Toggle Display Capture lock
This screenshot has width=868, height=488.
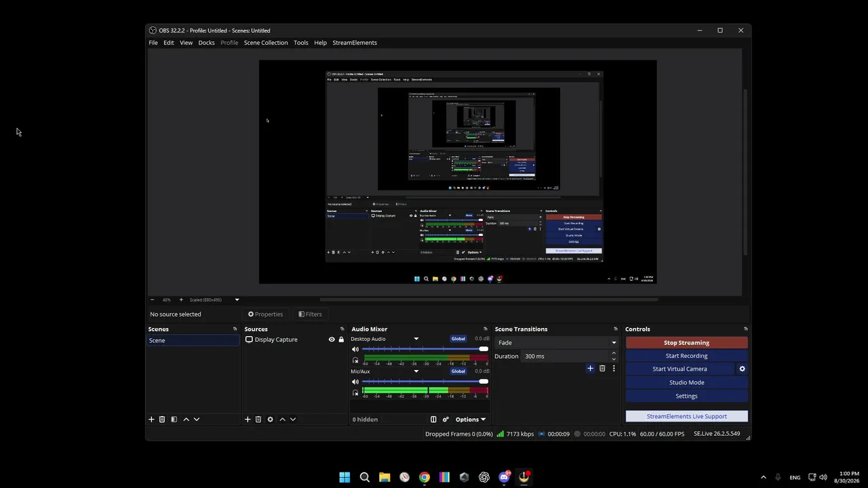[x=341, y=340]
